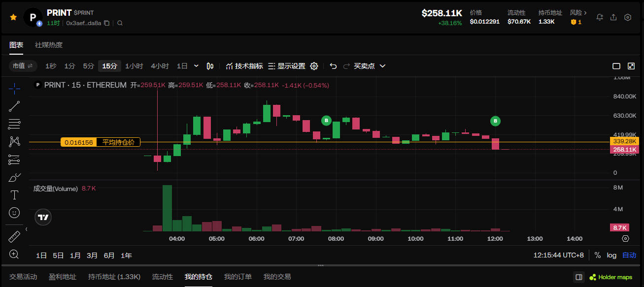Enter fullscreen chart mode
This screenshot has height=287, width=644.
pos(631,66)
